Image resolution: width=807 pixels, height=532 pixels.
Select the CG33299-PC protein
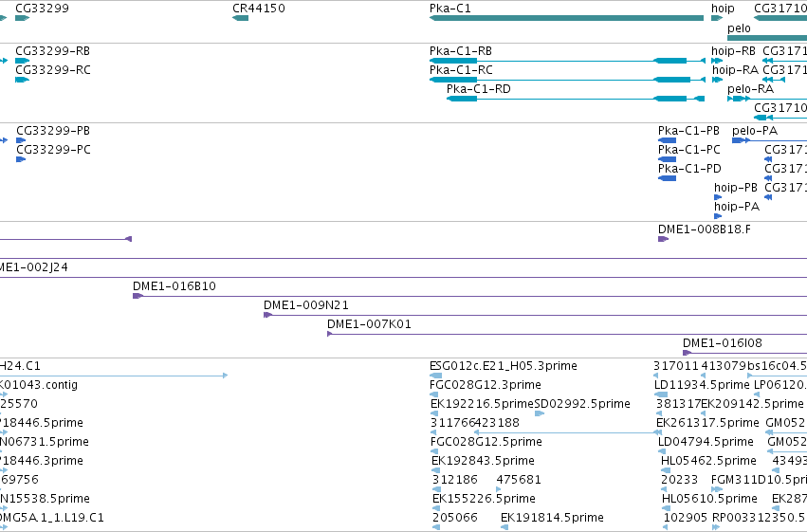(21, 159)
